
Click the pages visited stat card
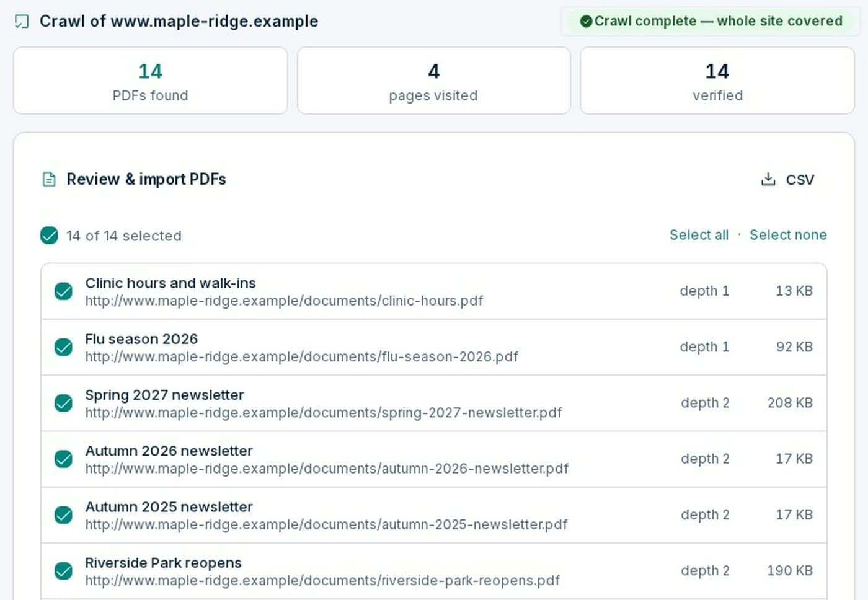coord(434,81)
